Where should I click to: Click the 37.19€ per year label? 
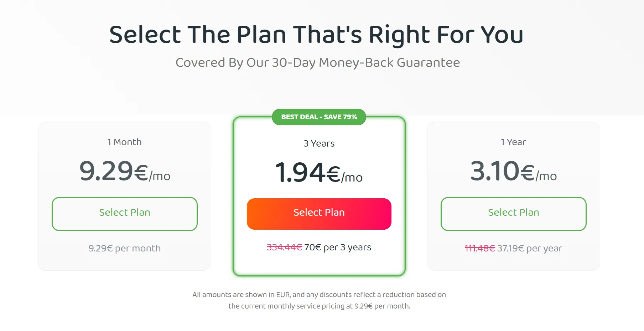tap(529, 248)
